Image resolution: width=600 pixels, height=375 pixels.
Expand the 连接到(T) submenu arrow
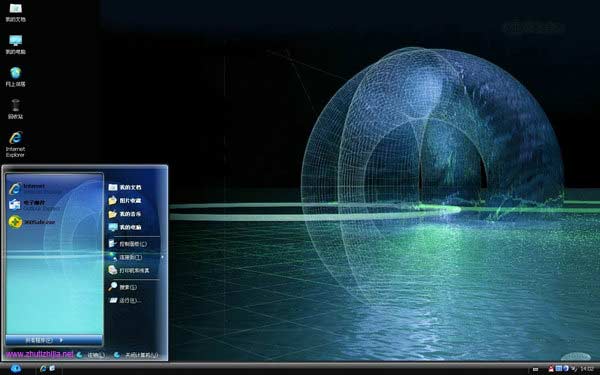click(162, 257)
